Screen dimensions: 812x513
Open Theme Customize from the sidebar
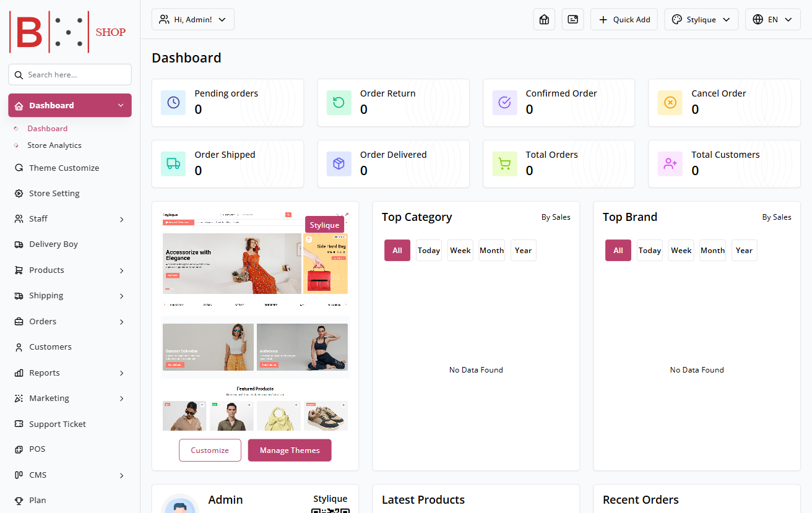(64, 168)
